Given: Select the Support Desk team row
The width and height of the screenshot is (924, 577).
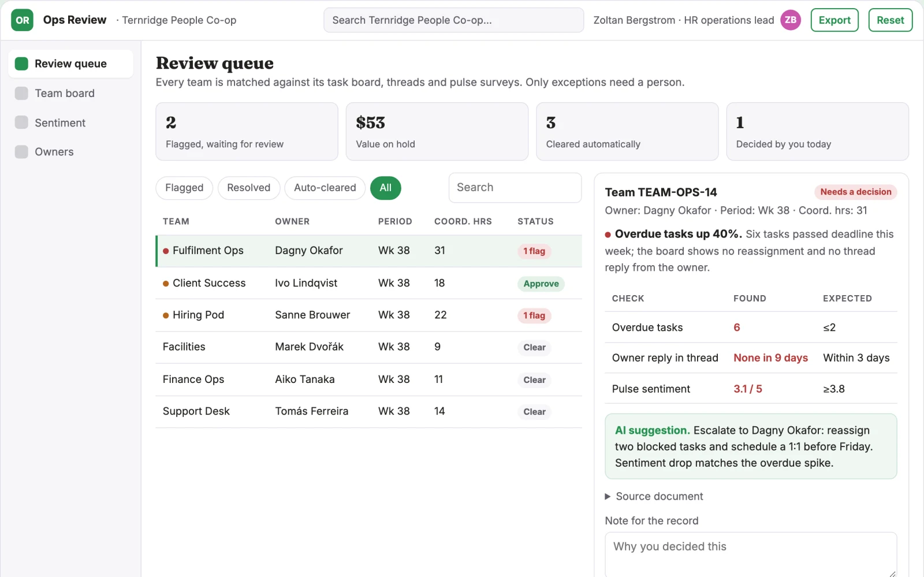Looking at the screenshot, I should tap(368, 411).
